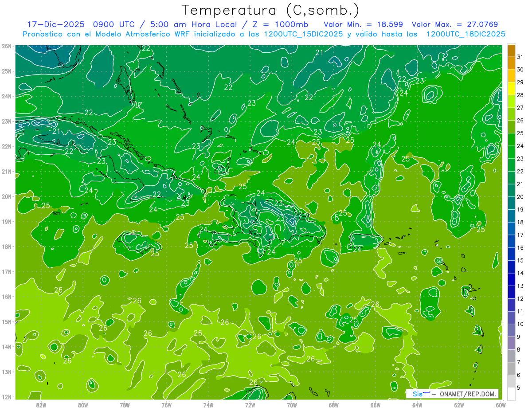The image size is (532, 411).
Task: Click the "Valor Min. = 18.599" text
Action: pyautogui.click(x=364, y=24)
